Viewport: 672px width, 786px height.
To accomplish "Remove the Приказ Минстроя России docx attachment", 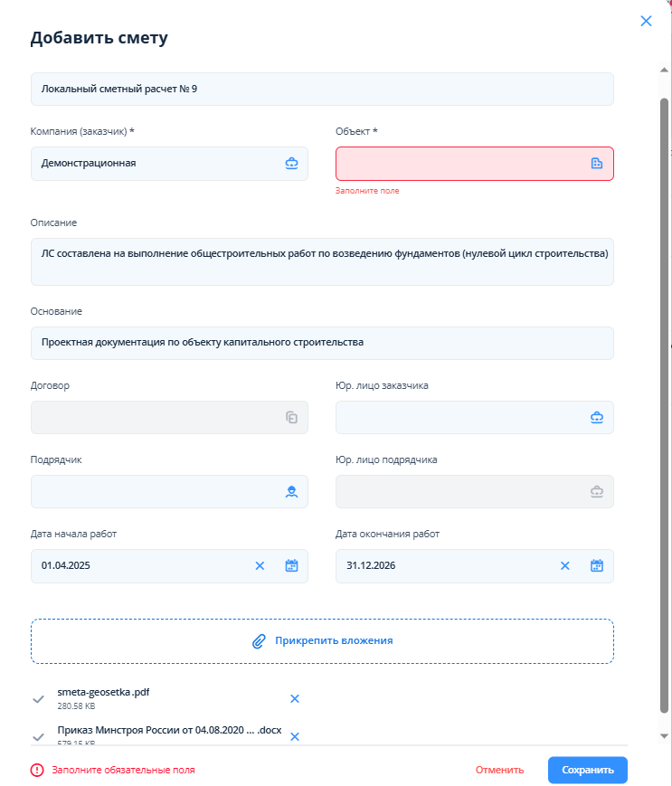I will (295, 736).
